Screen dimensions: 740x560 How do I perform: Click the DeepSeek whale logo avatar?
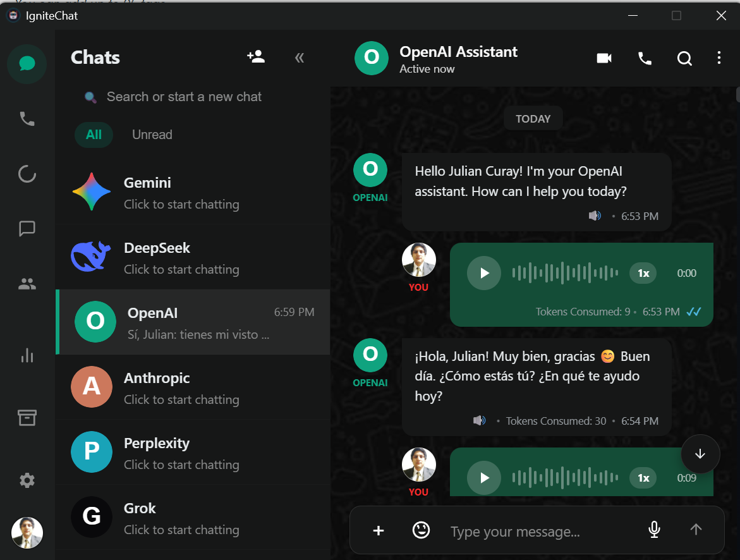[x=91, y=257]
